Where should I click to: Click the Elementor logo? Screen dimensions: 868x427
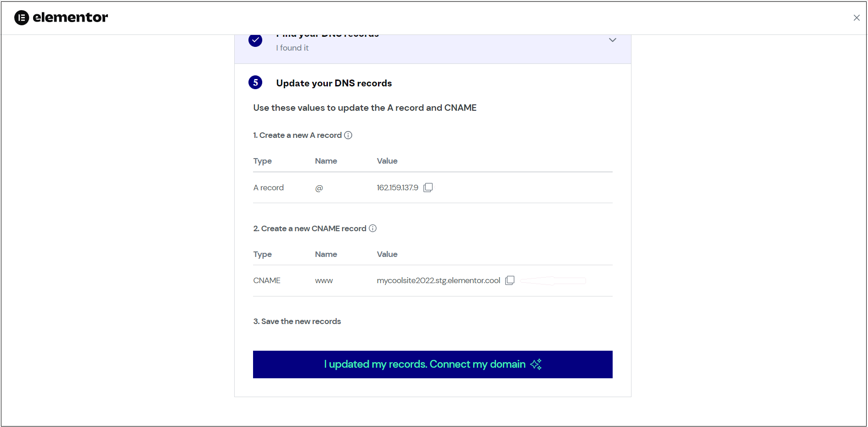tap(61, 17)
